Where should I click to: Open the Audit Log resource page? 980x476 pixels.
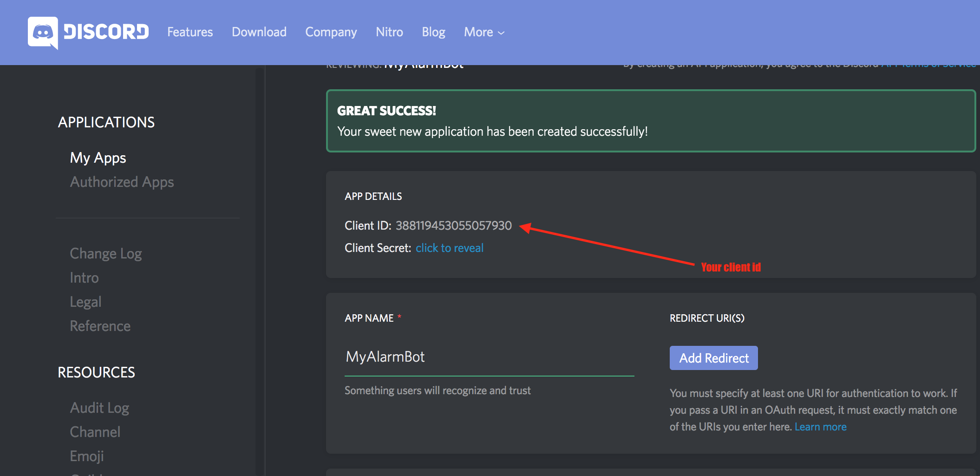pyautogui.click(x=99, y=408)
